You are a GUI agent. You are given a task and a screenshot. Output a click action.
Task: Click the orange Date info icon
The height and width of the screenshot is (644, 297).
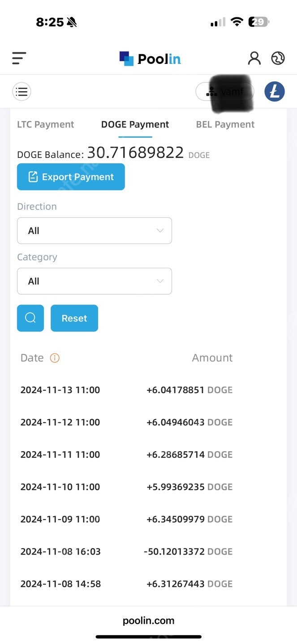click(55, 358)
